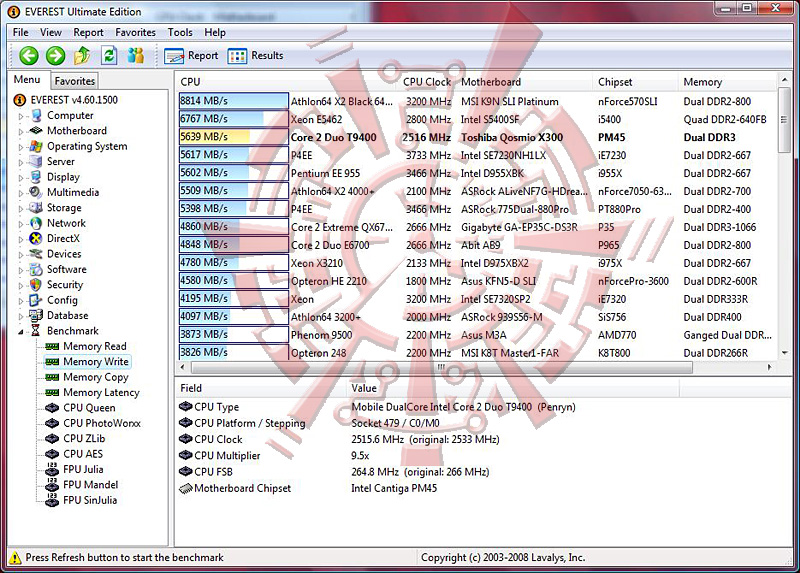Sort by the Memory column header

(x=728, y=82)
